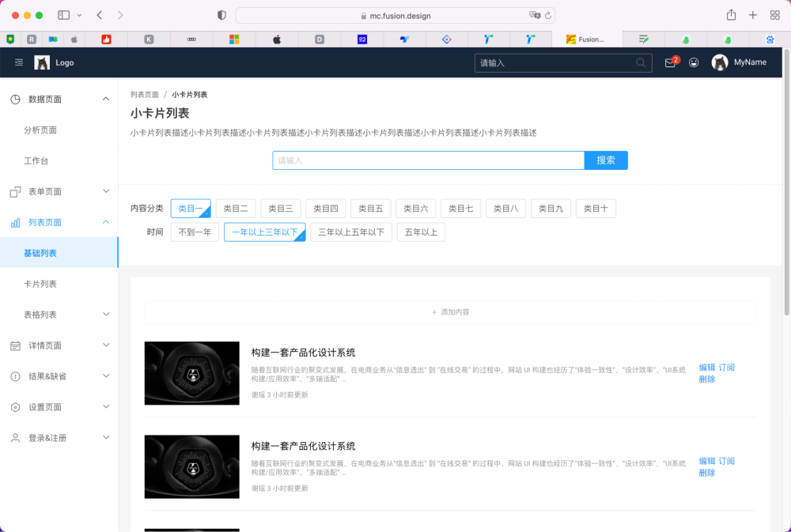791x532 pixels.
Task: Choose the 五年以上 time filter
Action: pyautogui.click(x=421, y=232)
